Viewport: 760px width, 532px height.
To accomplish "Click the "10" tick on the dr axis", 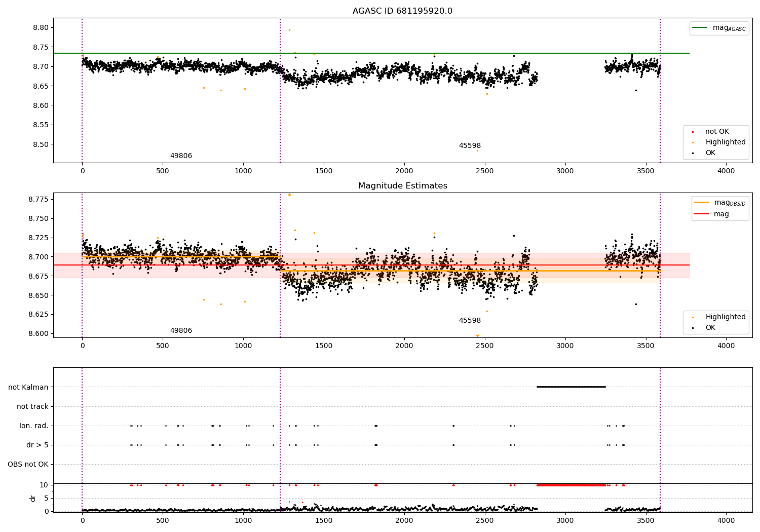I will (44, 485).
